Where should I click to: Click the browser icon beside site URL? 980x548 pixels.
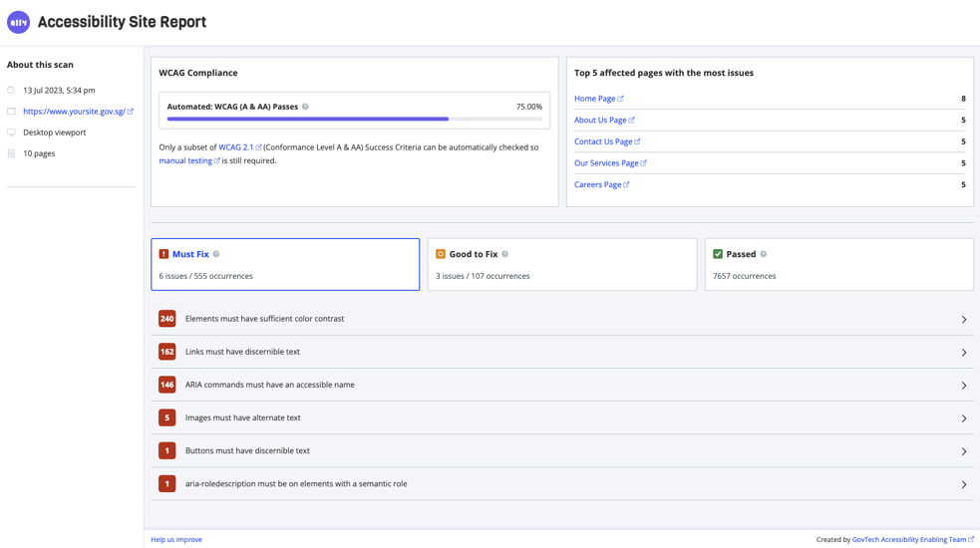(x=11, y=112)
